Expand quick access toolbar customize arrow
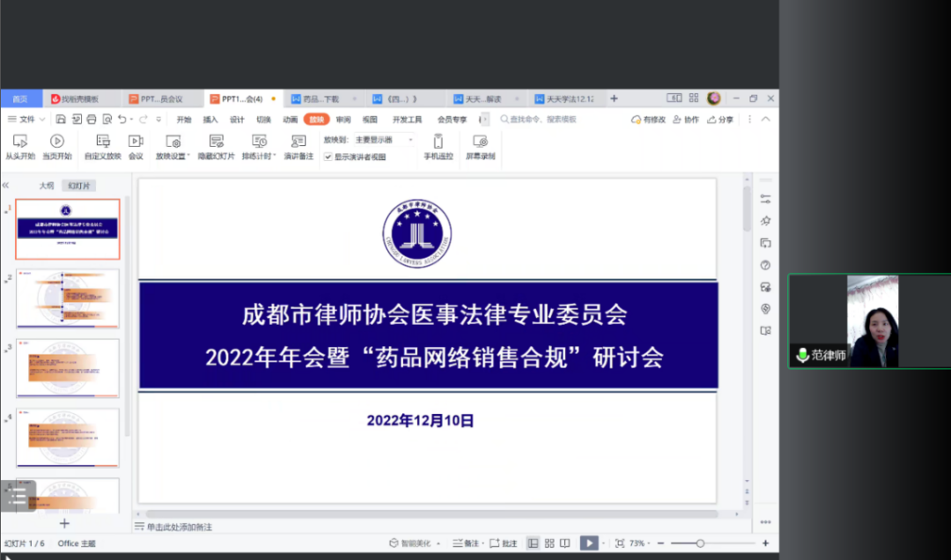951x560 pixels. (158, 120)
